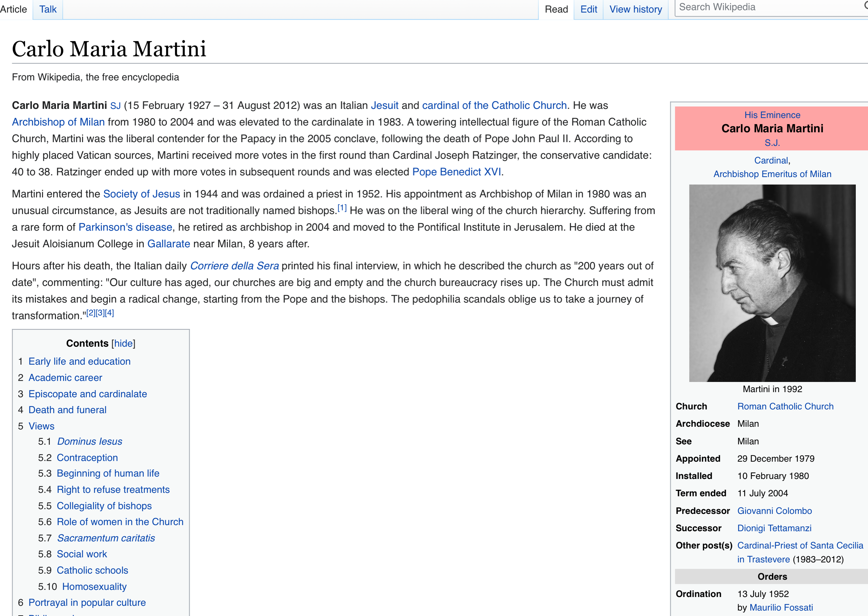The width and height of the screenshot is (868, 616).
Task: Go to Right to refuse treatments subsection
Action: (113, 490)
